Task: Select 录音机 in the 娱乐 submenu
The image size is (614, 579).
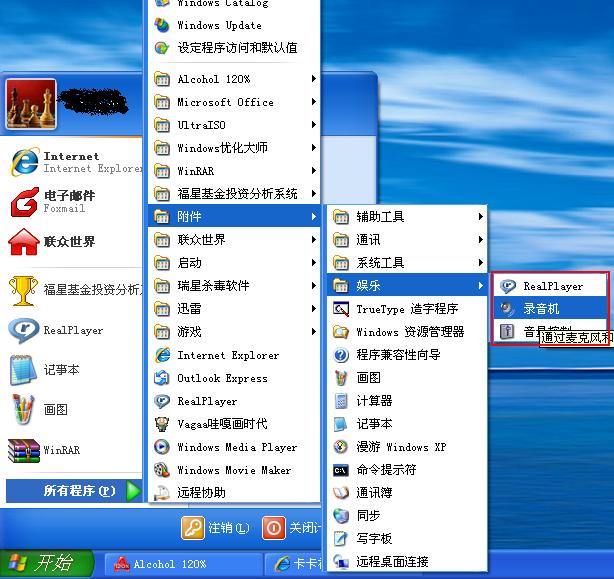Action: [551, 309]
